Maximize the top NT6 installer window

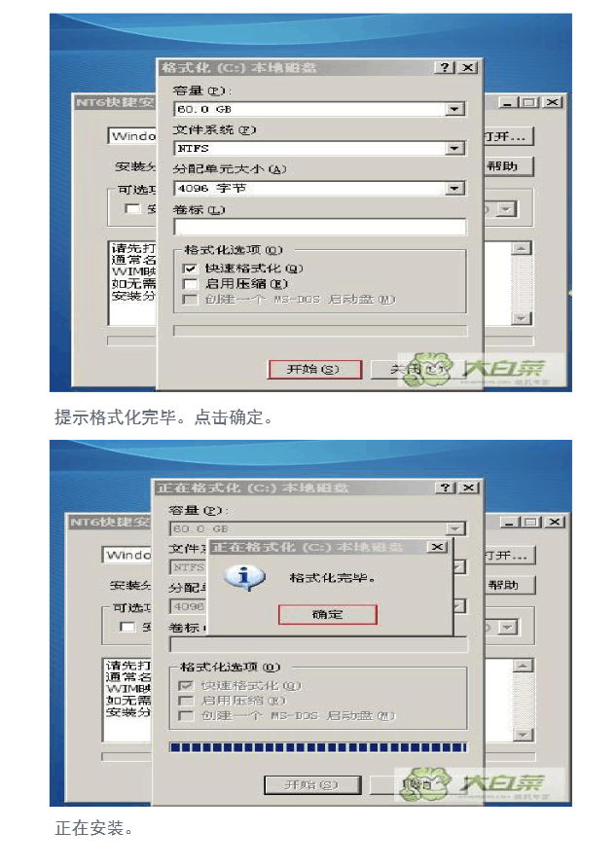tap(529, 102)
